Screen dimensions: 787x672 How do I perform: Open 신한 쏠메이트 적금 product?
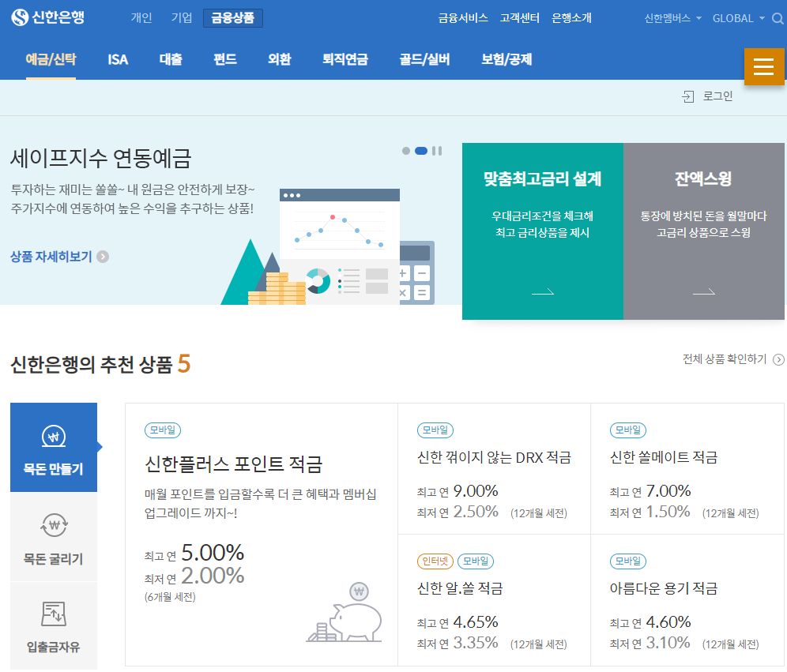664,457
